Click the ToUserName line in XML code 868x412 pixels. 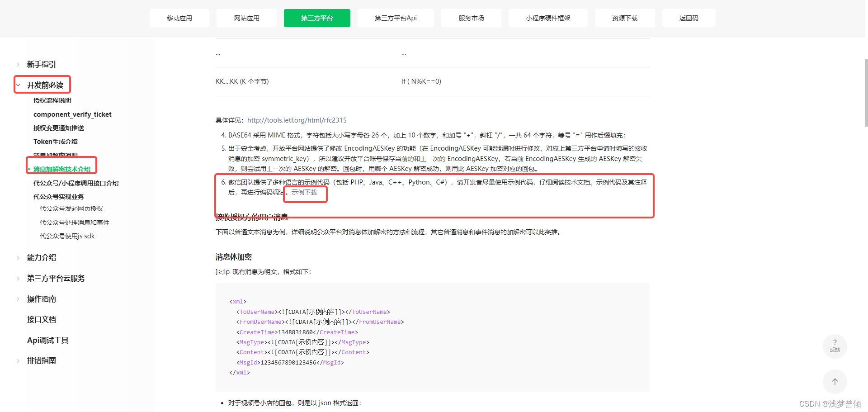[x=313, y=312]
